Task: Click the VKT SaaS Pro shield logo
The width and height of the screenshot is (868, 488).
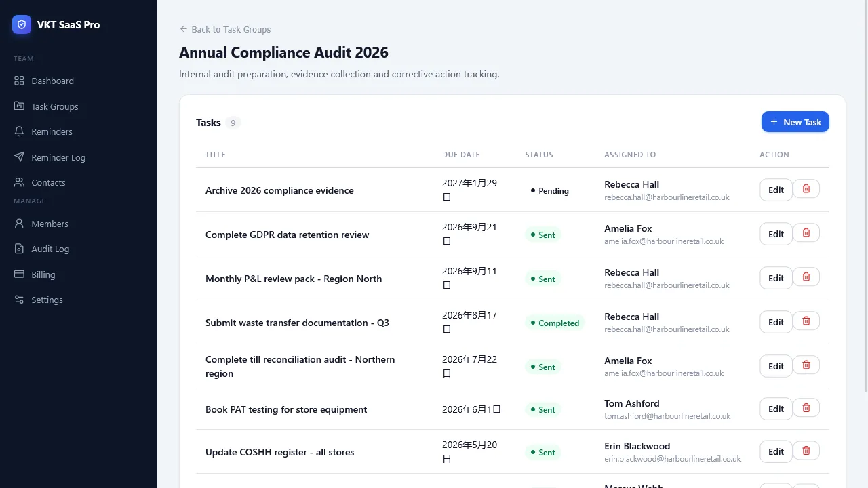Action: (22, 24)
